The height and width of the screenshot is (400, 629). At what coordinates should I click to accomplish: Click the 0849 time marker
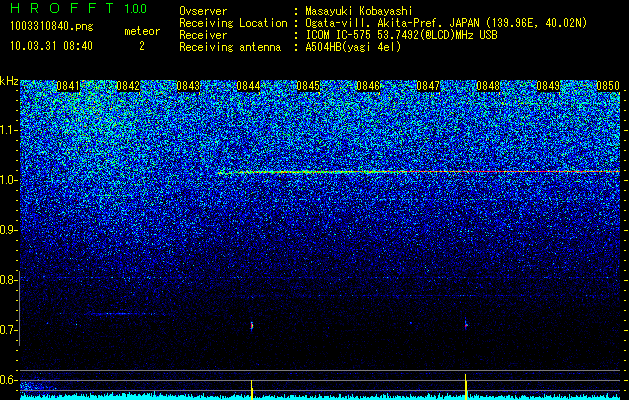(548, 86)
